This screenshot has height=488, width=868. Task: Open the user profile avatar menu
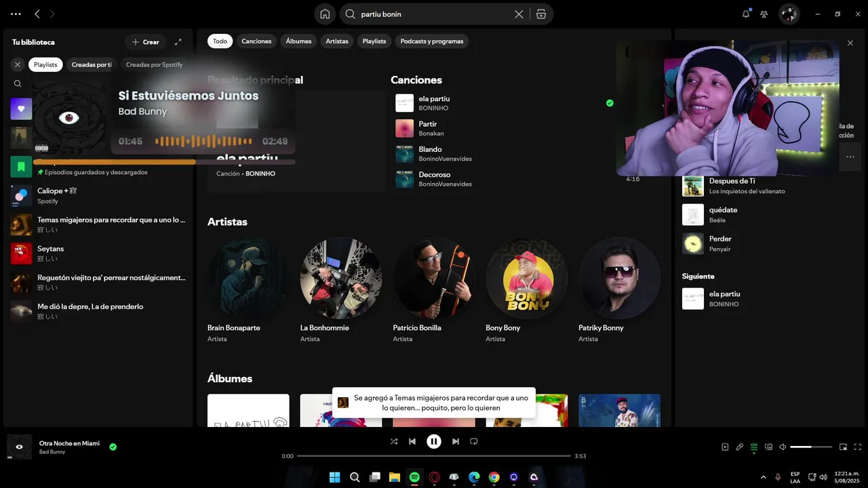[x=789, y=14]
